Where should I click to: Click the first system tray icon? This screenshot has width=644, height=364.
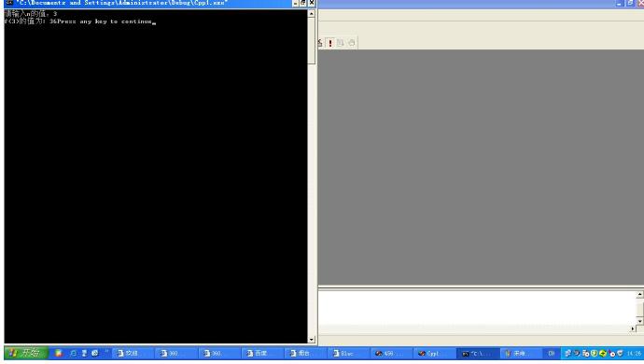(x=567, y=354)
